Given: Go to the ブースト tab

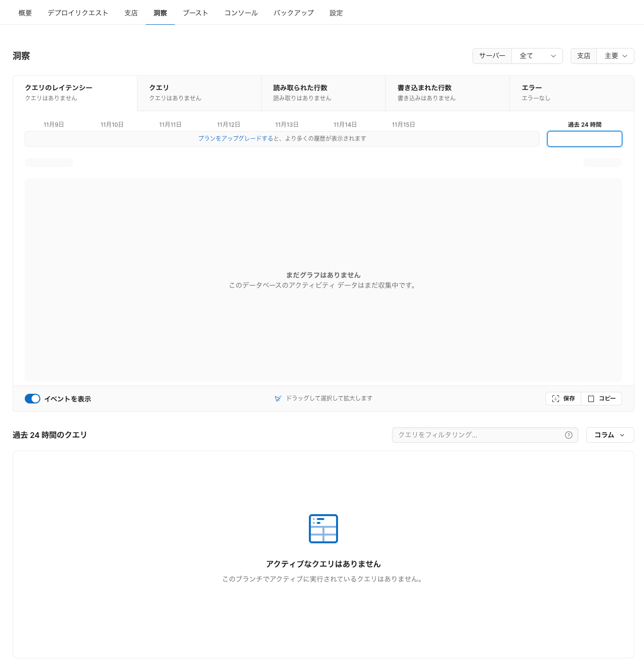Looking at the screenshot, I should 195,13.
